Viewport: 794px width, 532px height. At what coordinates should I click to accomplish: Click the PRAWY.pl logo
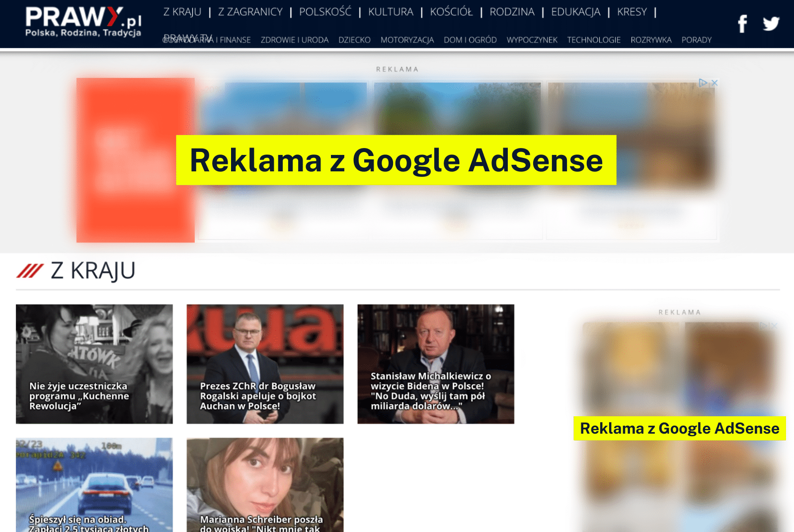tap(83, 22)
